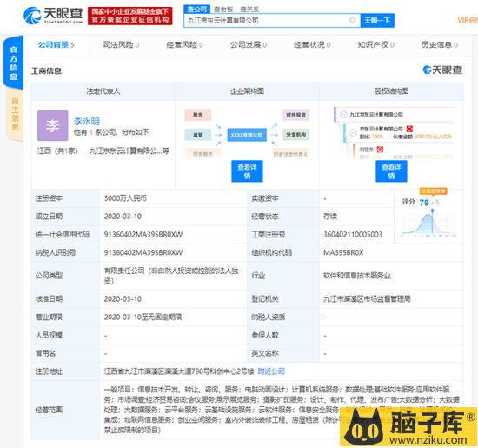Click registered capital value 3000万人民币

[125, 198]
